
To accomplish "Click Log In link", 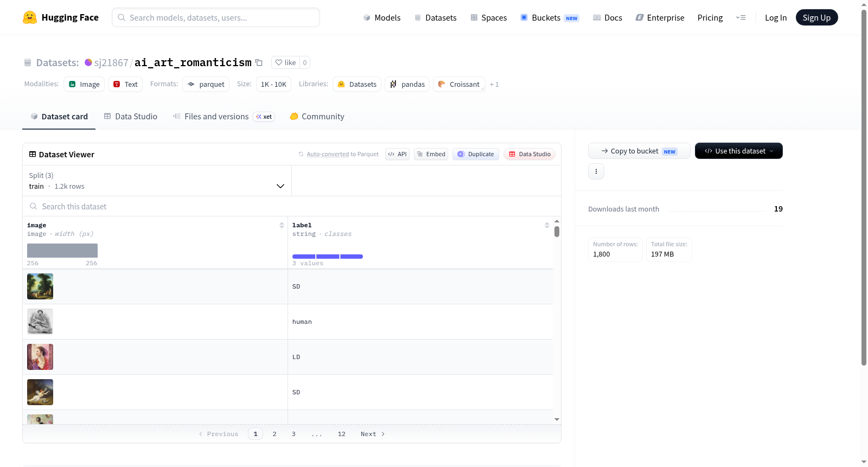I will pos(776,17).
